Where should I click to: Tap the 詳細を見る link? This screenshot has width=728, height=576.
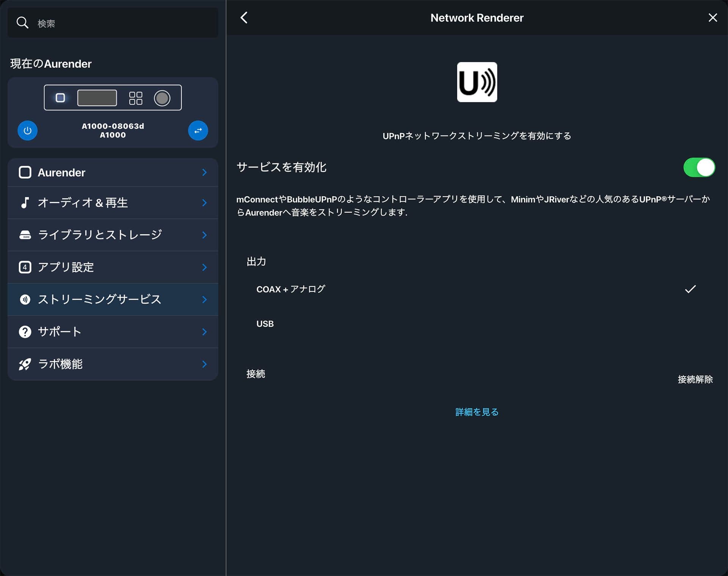(476, 412)
